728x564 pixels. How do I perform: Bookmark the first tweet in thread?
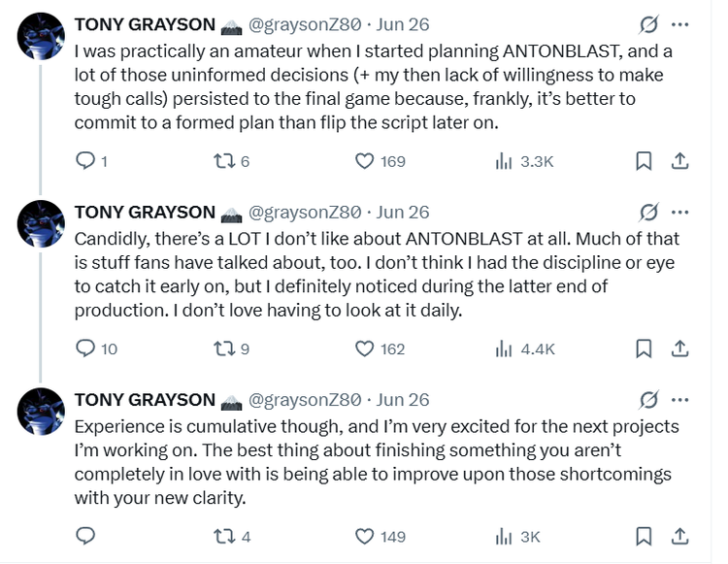[x=644, y=161]
